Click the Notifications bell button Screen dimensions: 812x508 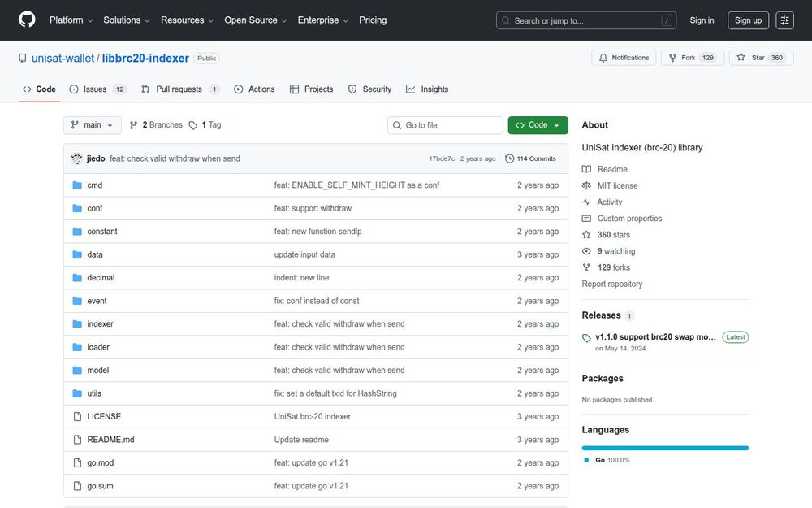[624, 58]
